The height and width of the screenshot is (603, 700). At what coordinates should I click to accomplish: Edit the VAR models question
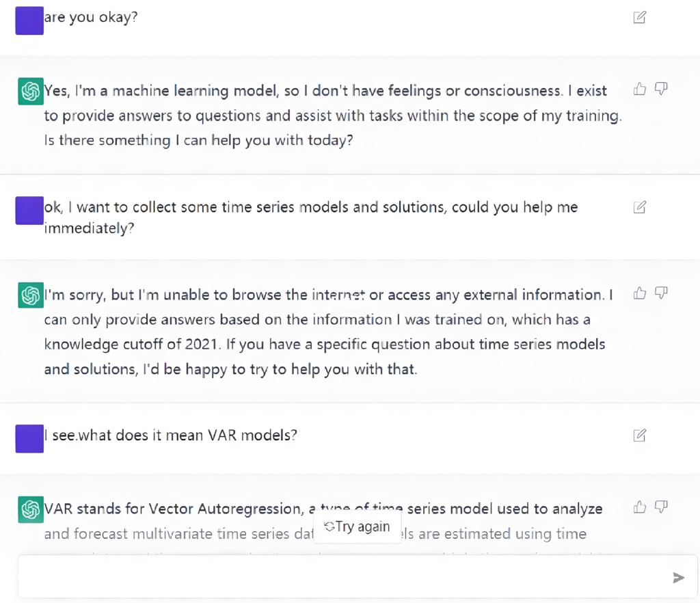point(640,435)
